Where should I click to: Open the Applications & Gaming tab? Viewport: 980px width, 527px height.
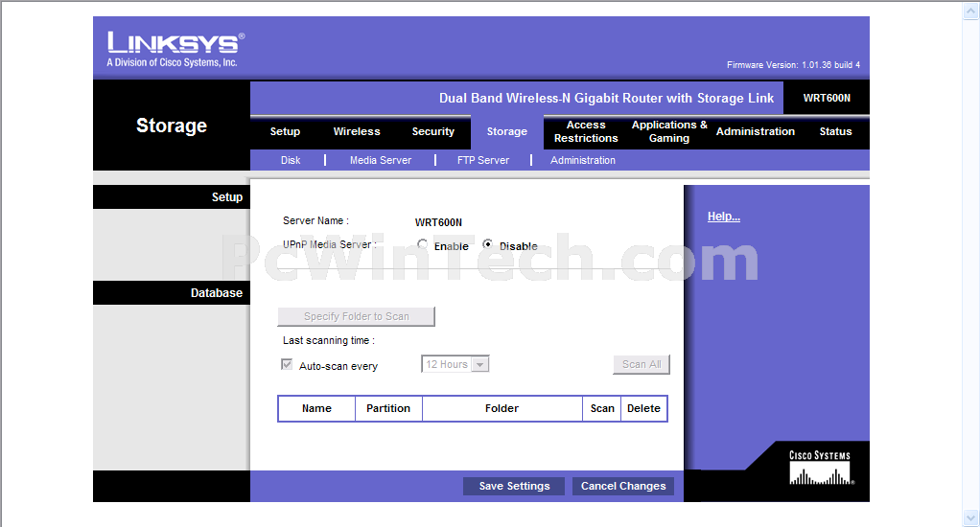(x=669, y=132)
